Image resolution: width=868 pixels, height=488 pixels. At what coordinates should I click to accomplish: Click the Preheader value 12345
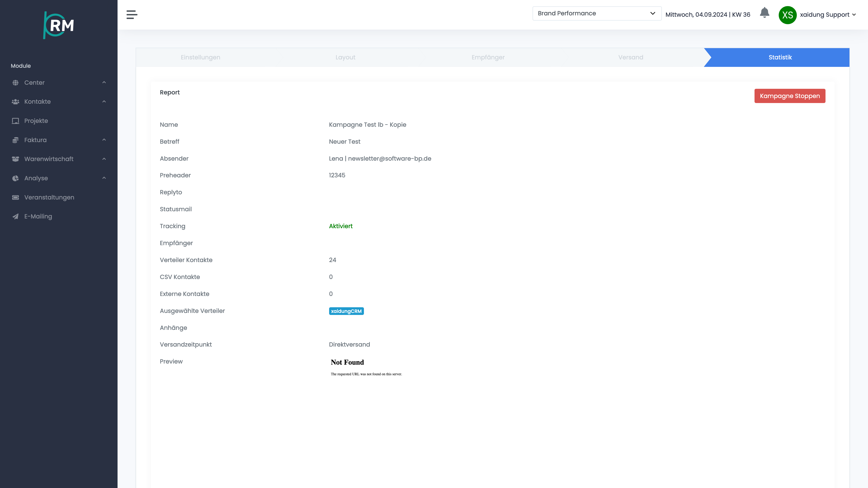pos(337,176)
